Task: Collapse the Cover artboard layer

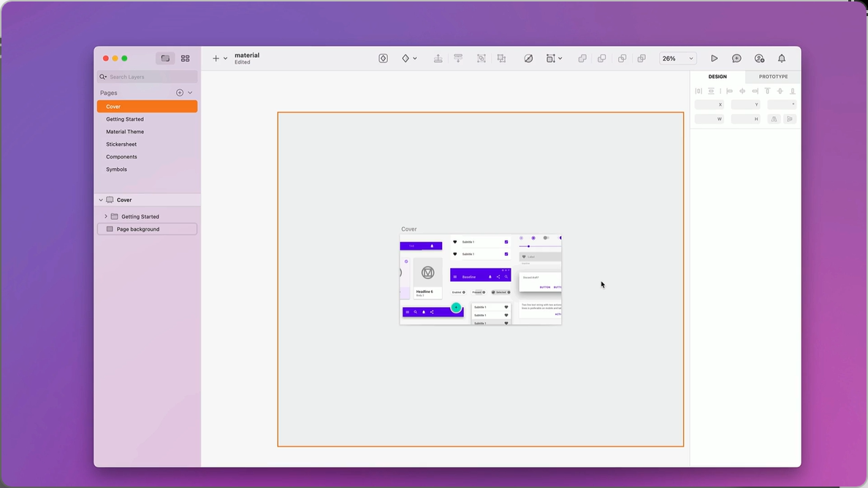Action: [101, 199]
